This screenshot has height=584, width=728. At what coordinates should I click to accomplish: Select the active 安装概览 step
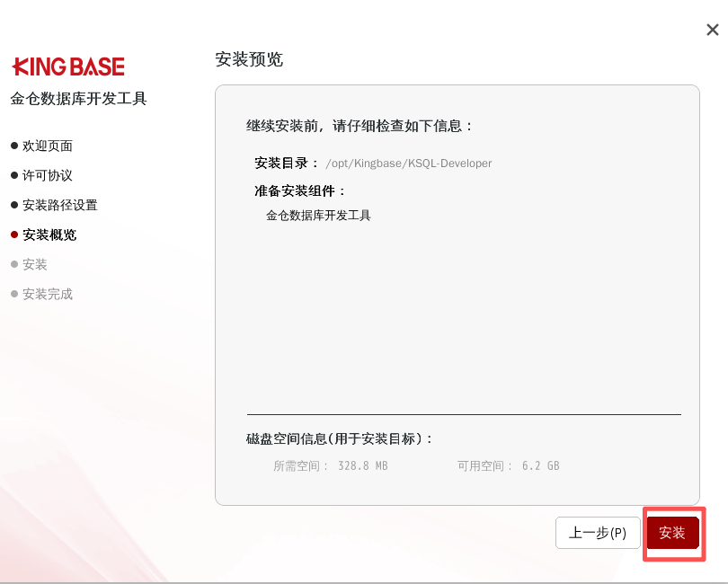tap(49, 234)
